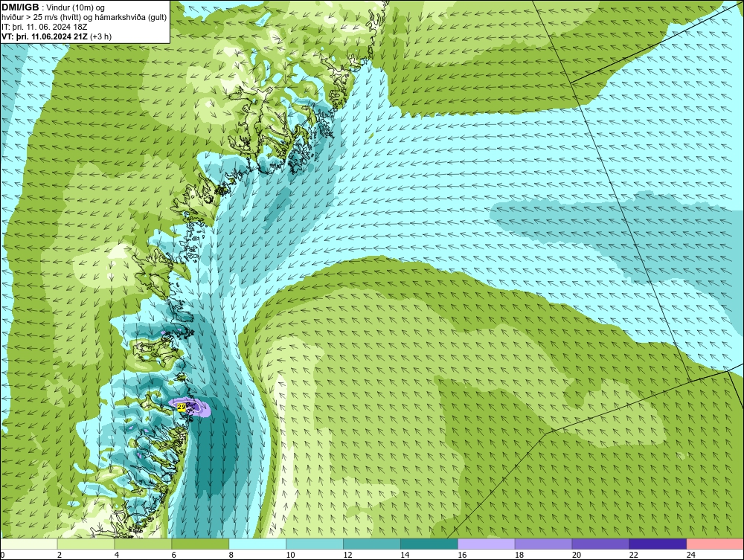Viewport: 744px width, 560px height.
Task: Click the 20–22 m/s violet legend swatch
Action: pyautogui.click(x=600, y=544)
